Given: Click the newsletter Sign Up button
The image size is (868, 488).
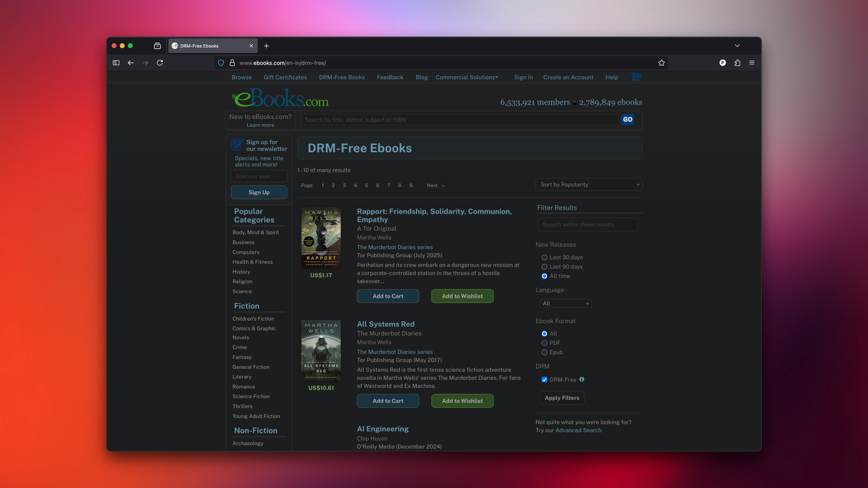Looking at the screenshot, I should click(259, 192).
